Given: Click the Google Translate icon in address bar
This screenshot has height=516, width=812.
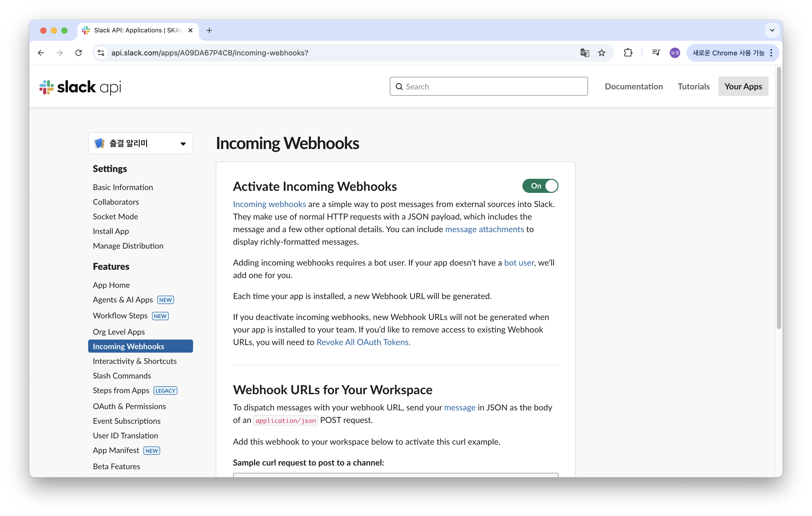Looking at the screenshot, I should click(x=584, y=53).
